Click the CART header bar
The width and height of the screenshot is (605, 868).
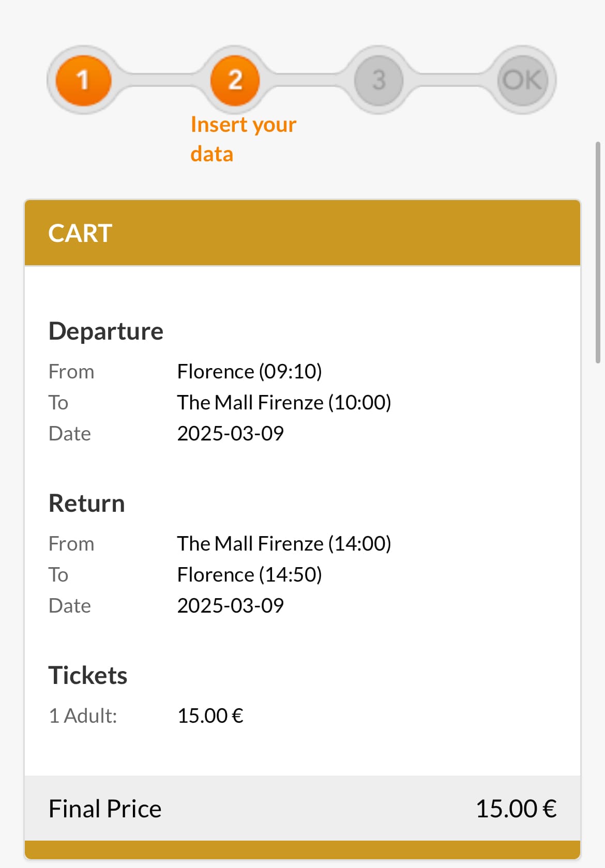tap(303, 233)
